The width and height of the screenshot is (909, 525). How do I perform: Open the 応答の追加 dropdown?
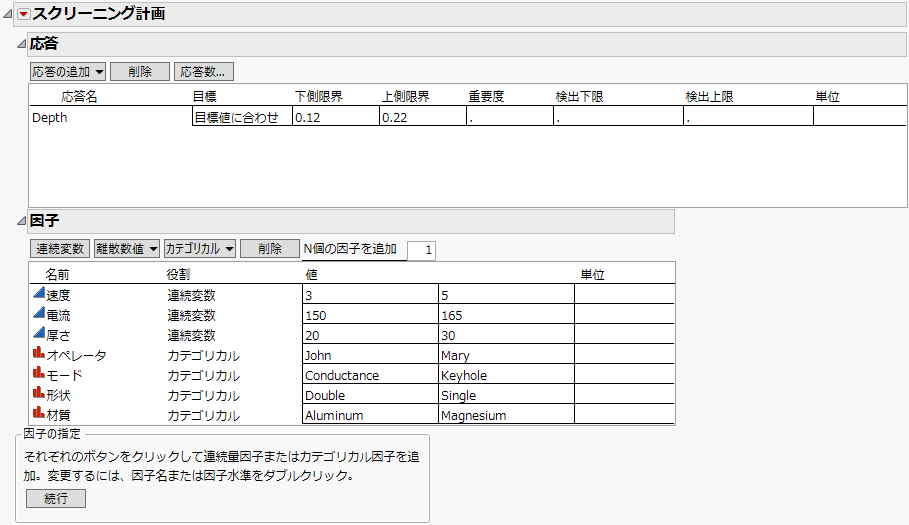[68, 72]
